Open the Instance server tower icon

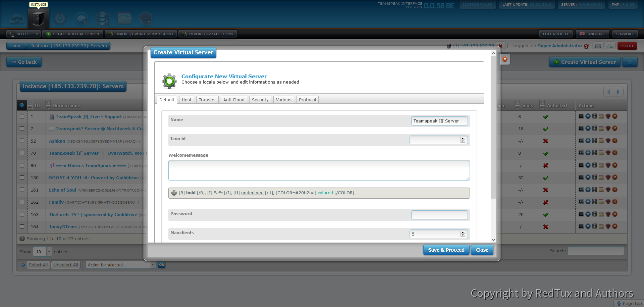tap(39, 19)
